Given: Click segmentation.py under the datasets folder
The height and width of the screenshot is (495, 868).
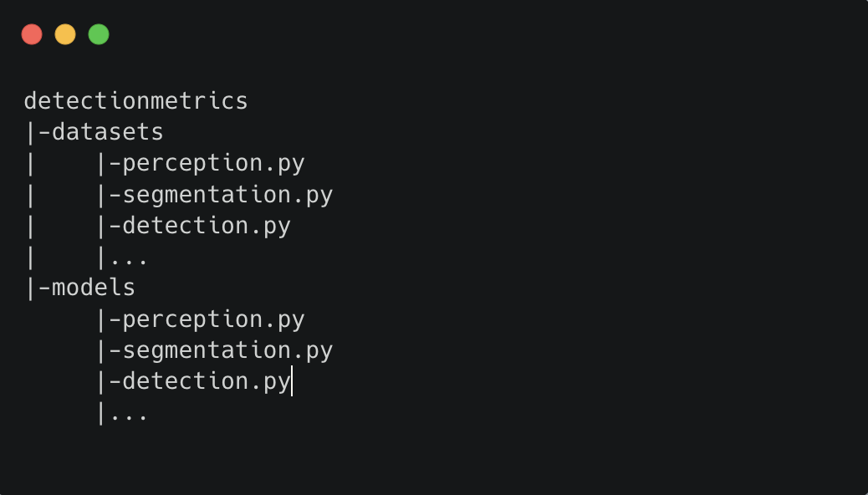Looking at the screenshot, I should point(227,196).
